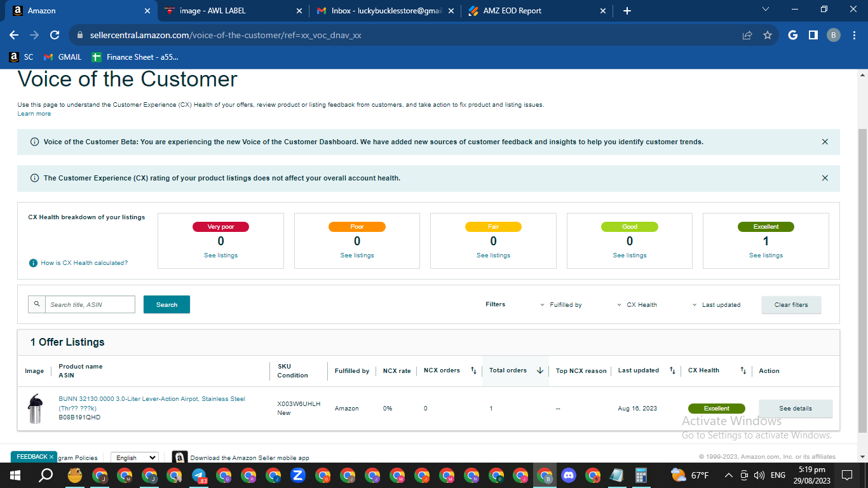Viewport: 868px width, 488px height.
Task: Sort by the Total orders arrow
Action: (x=540, y=370)
